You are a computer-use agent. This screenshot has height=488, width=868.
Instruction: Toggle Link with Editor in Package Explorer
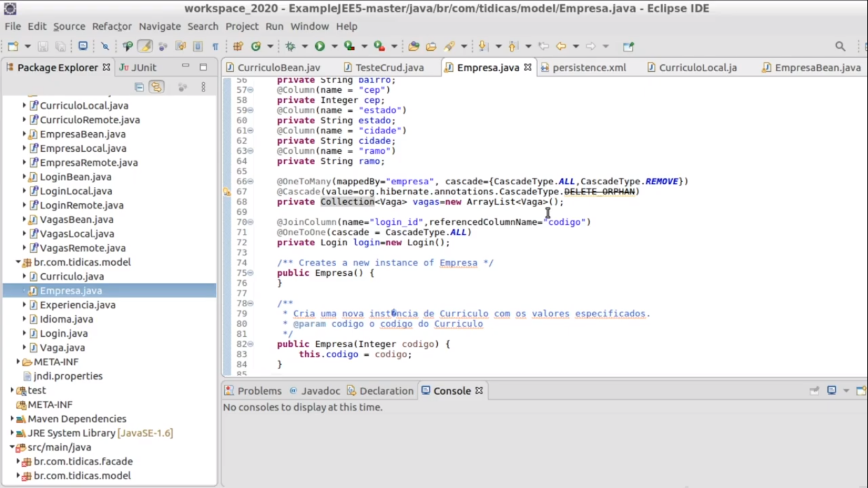[156, 87]
